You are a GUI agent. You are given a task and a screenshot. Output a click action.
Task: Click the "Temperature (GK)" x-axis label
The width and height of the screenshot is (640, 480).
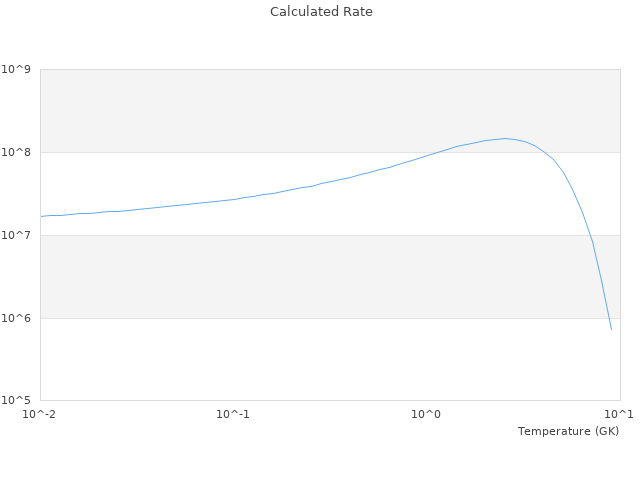click(x=568, y=431)
